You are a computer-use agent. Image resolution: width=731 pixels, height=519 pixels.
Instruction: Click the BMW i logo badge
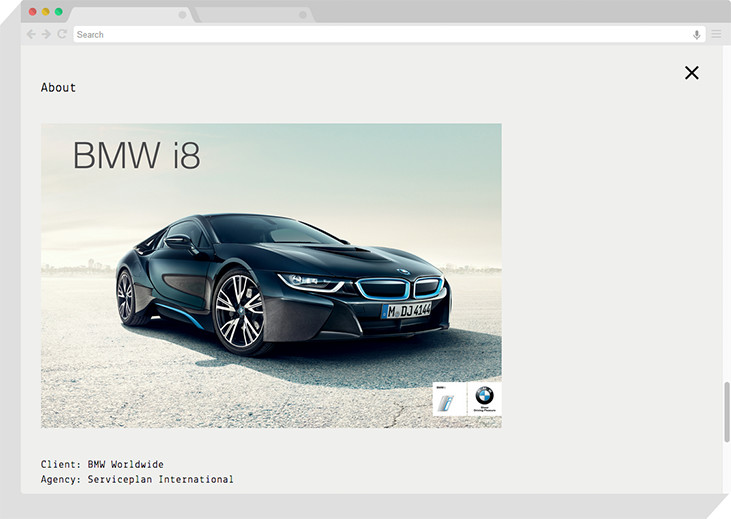click(x=449, y=399)
